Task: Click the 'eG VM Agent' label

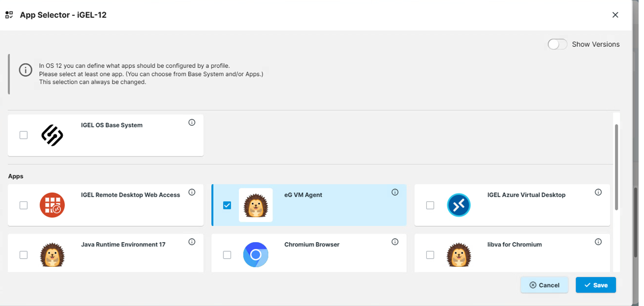Action: tap(303, 195)
